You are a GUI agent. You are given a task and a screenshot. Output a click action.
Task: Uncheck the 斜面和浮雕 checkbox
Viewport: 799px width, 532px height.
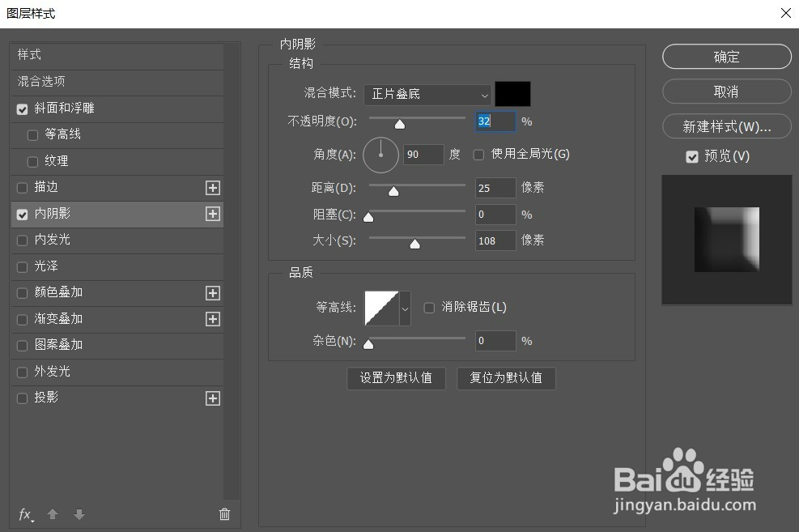22,109
